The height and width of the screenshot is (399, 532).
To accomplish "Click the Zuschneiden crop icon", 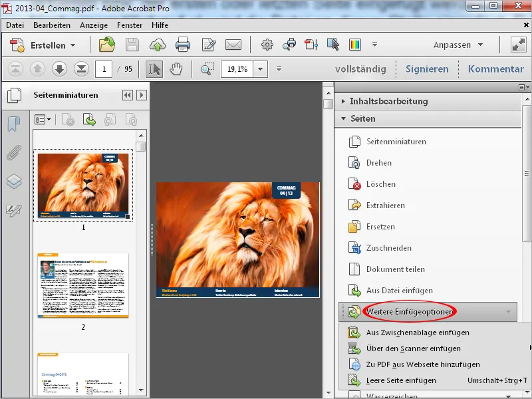I will tap(354, 248).
